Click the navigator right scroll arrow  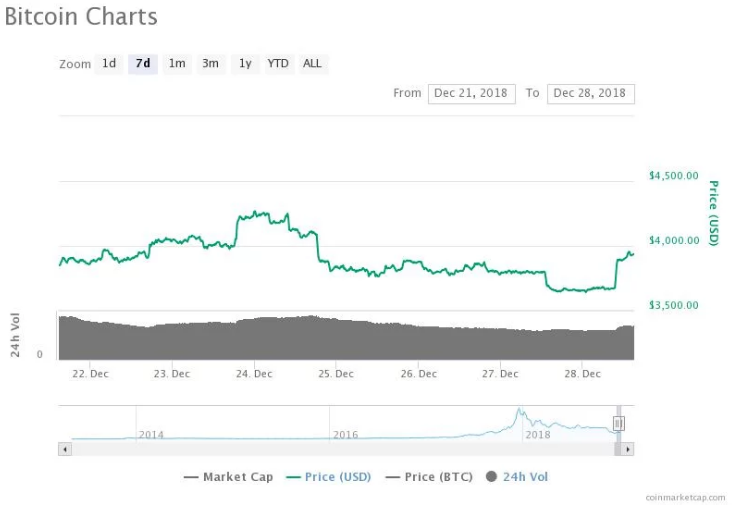[x=628, y=449]
